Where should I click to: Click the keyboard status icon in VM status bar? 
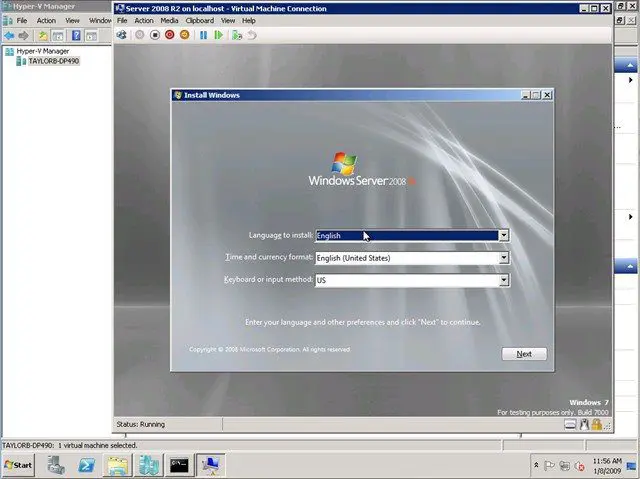tap(570, 425)
